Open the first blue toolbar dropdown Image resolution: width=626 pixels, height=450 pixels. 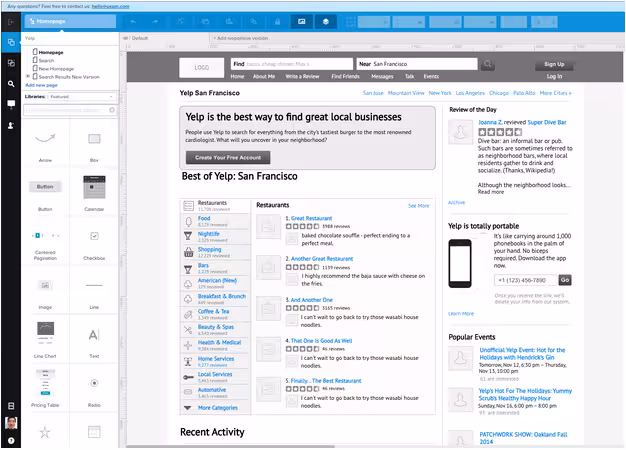click(x=374, y=22)
